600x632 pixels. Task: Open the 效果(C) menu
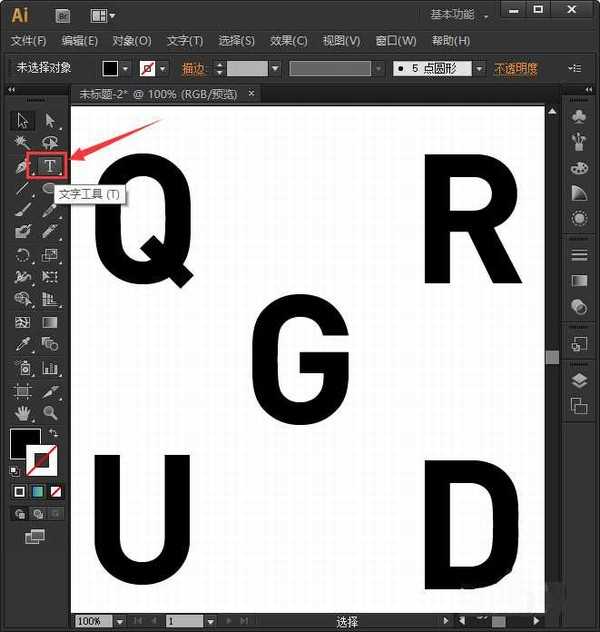pyautogui.click(x=289, y=41)
